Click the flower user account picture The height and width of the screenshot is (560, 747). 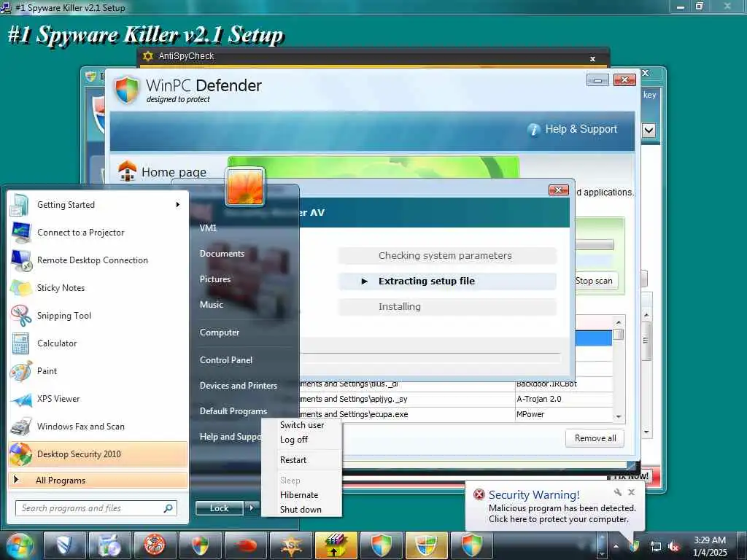click(245, 186)
